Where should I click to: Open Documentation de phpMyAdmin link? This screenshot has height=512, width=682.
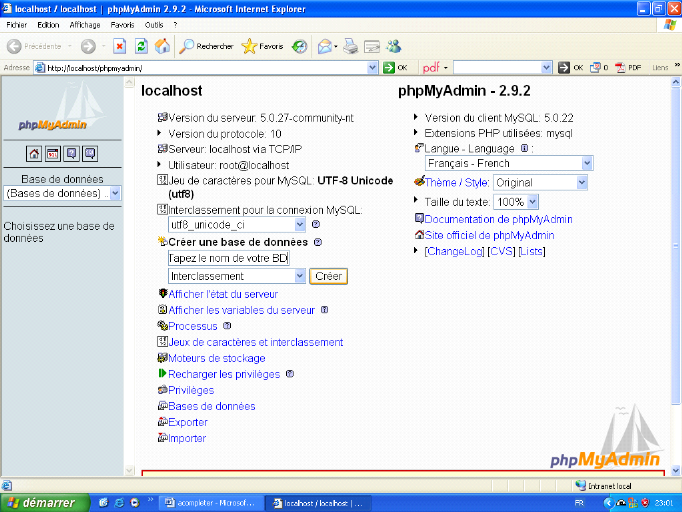coord(498,219)
